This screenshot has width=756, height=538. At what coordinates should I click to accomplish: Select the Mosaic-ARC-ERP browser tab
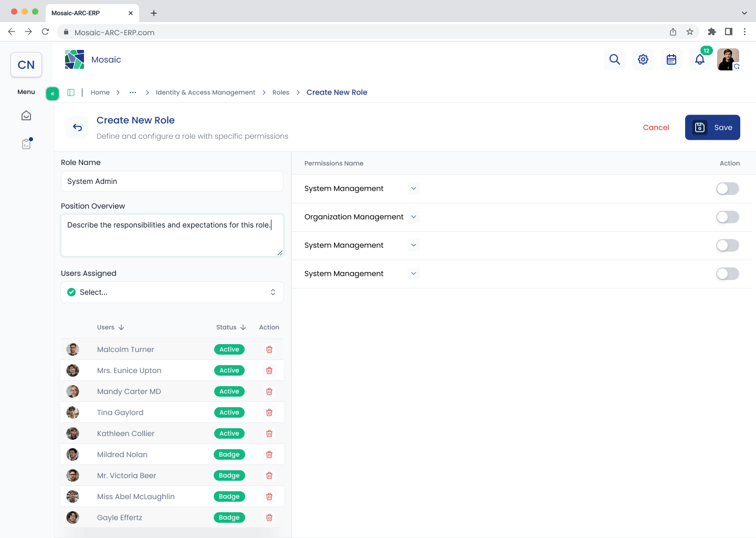[x=92, y=13]
